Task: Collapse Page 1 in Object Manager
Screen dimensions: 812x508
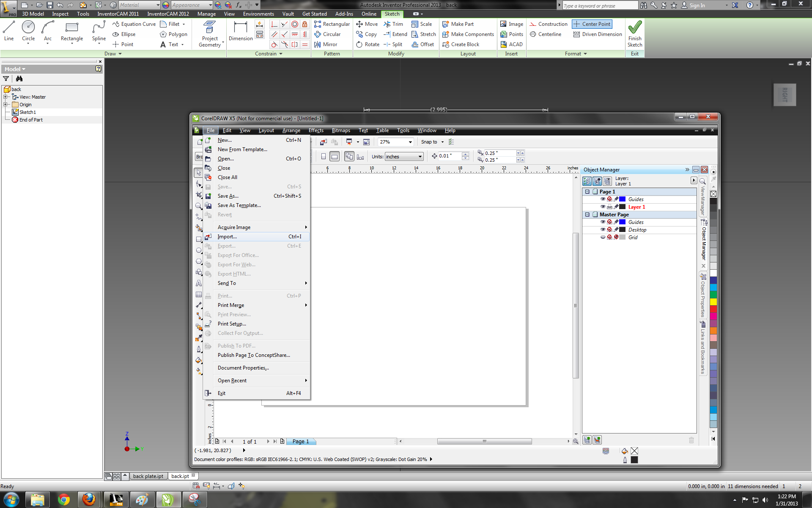Action: click(587, 192)
